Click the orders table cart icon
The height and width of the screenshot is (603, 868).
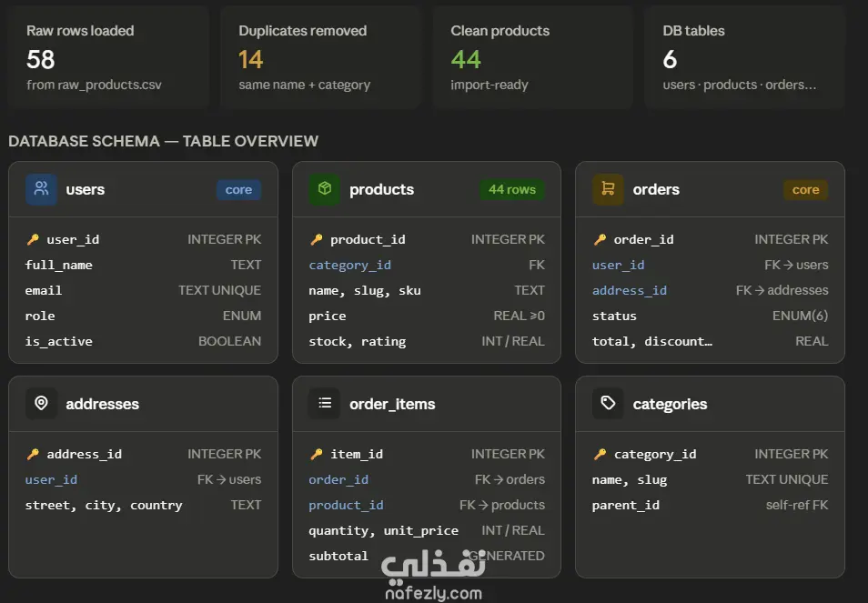coord(608,189)
